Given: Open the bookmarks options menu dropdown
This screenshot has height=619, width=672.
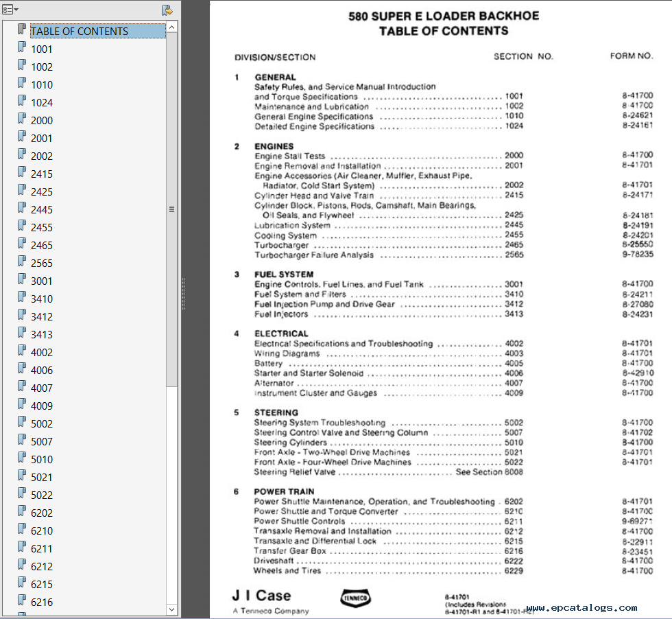Looking at the screenshot, I should click(10, 10).
